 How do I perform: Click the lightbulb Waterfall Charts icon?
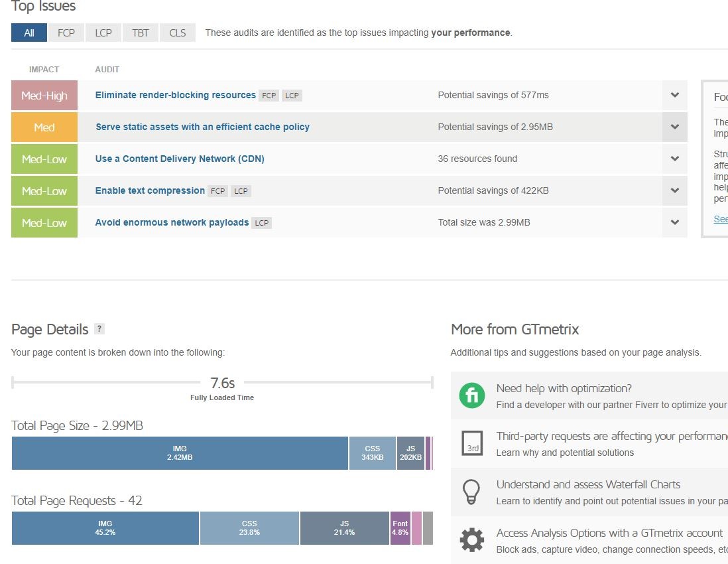click(x=471, y=492)
